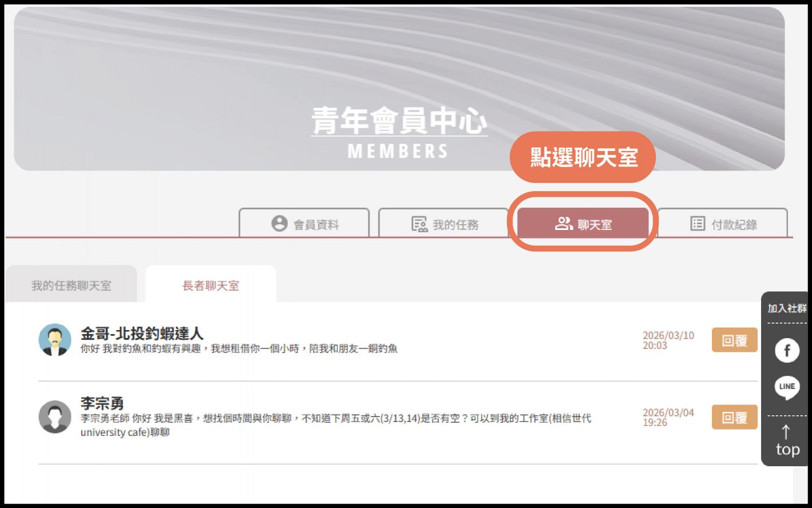Click the 青年會員中心 page title

399,121
